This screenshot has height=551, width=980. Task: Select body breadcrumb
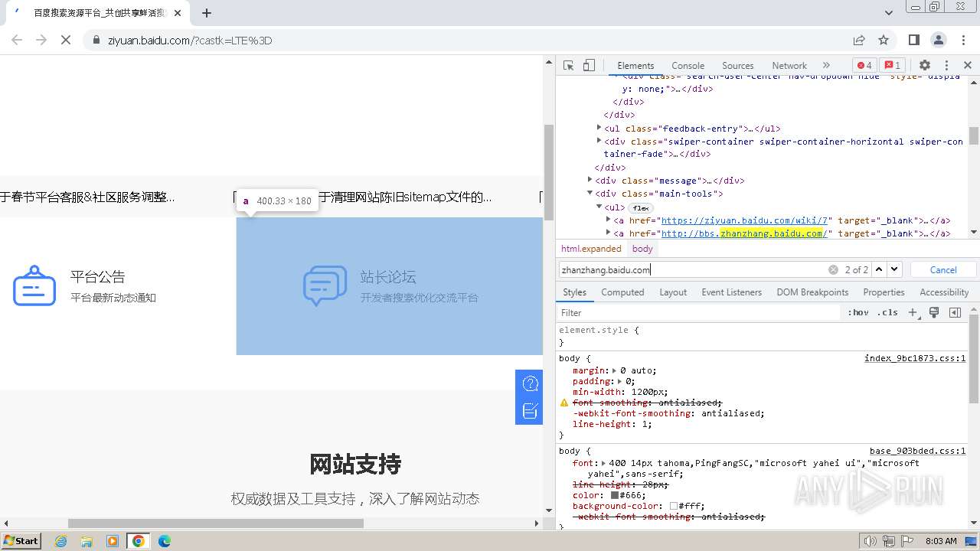[642, 249]
